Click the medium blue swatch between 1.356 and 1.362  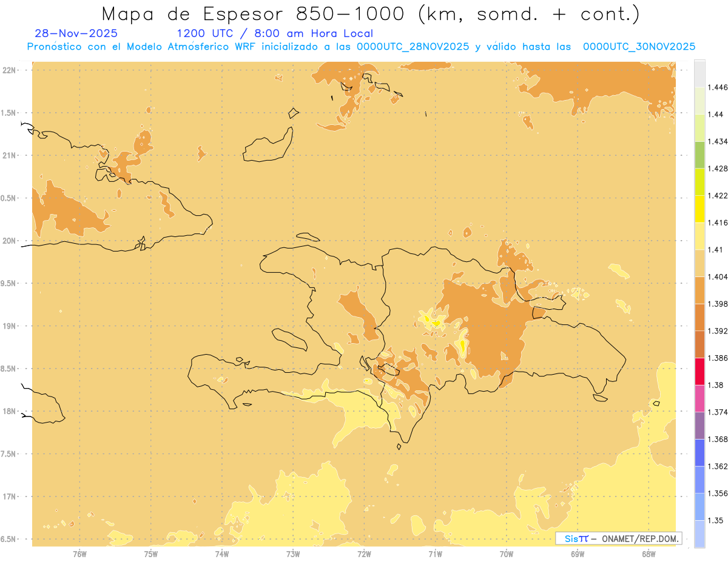coord(699,480)
